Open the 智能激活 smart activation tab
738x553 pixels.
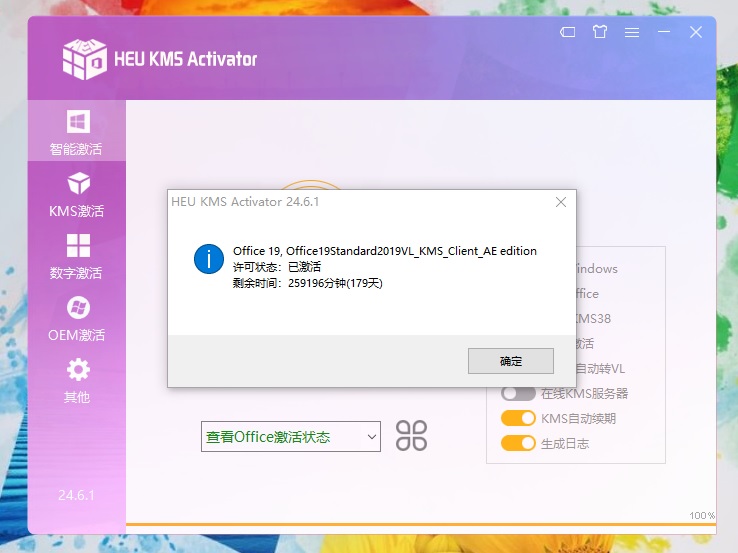coord(77,131)
